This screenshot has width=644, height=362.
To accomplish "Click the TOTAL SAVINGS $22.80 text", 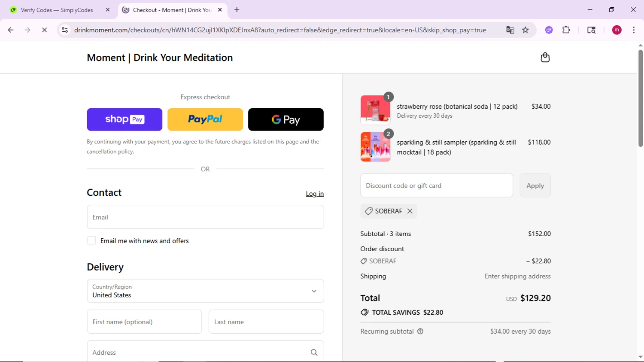I will [407, 313].
